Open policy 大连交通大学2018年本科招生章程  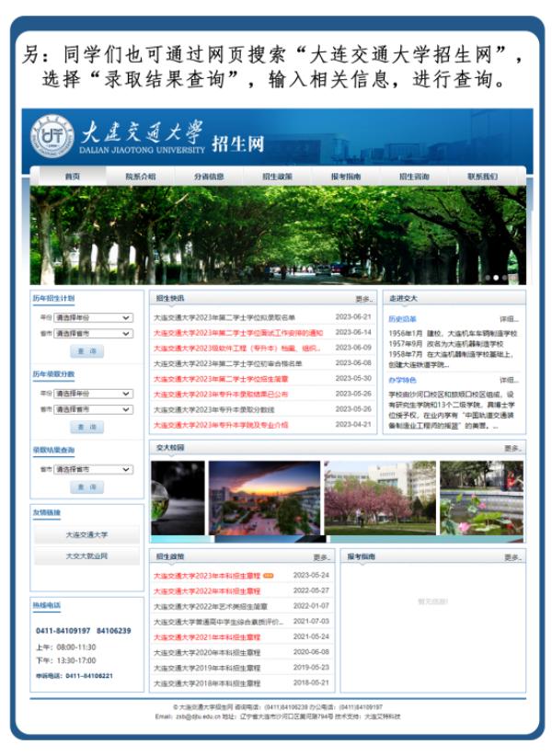pos(207,683)
